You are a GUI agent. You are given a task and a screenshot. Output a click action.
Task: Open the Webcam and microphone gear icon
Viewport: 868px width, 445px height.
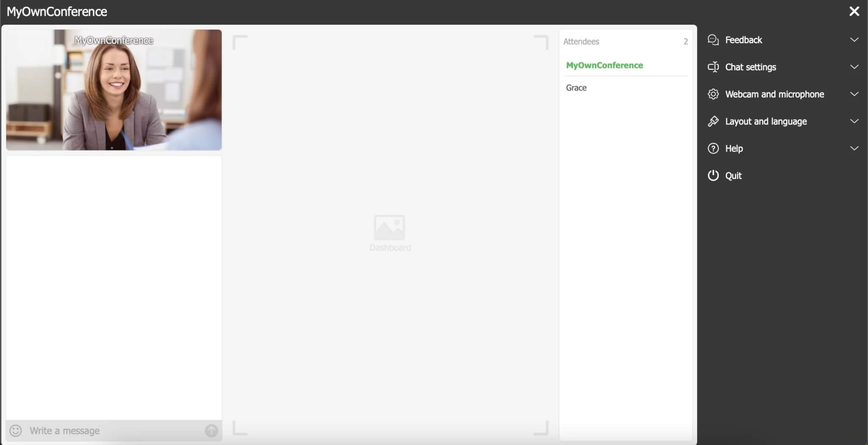tap(713, 94)
